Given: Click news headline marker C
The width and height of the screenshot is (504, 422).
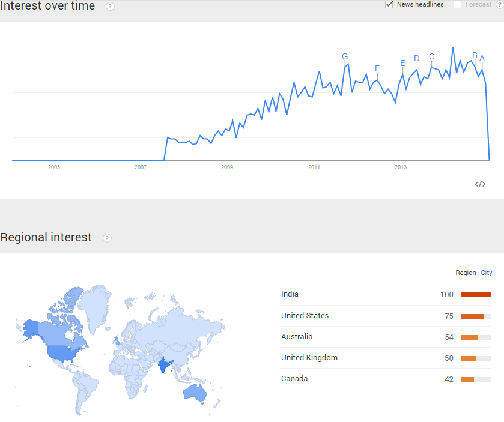Looking at the screenshot, I should [432, 57].
